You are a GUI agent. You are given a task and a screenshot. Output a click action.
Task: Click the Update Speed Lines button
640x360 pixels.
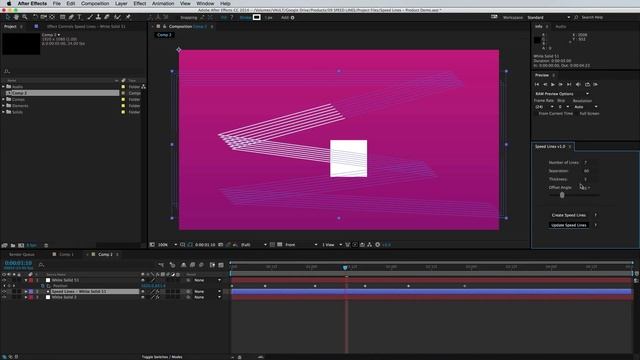pos(569,225)
